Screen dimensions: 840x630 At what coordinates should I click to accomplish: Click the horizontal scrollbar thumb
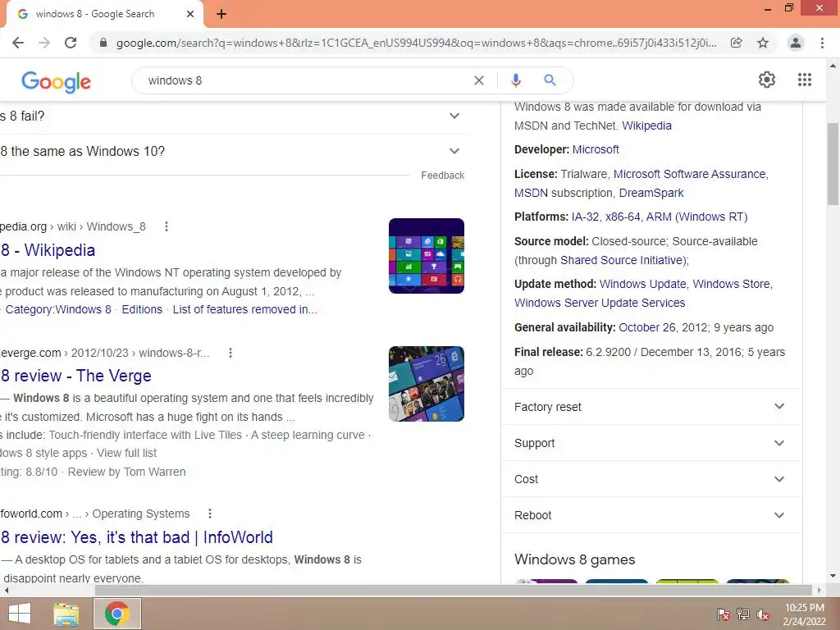[x=453, y=590]
